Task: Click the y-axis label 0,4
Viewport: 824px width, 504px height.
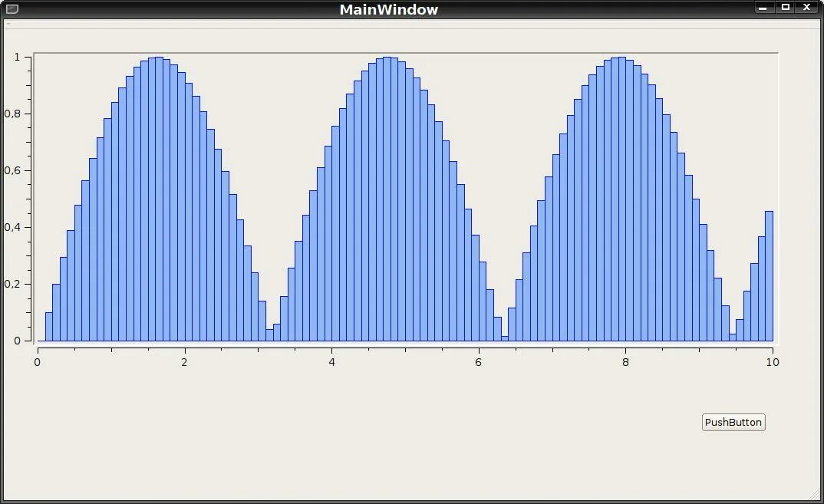Action: [12, 227]
